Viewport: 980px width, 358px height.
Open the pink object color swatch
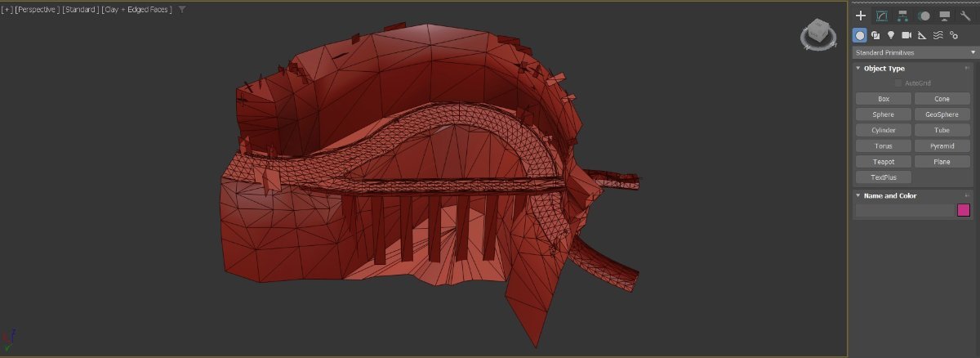coord(964,210)
